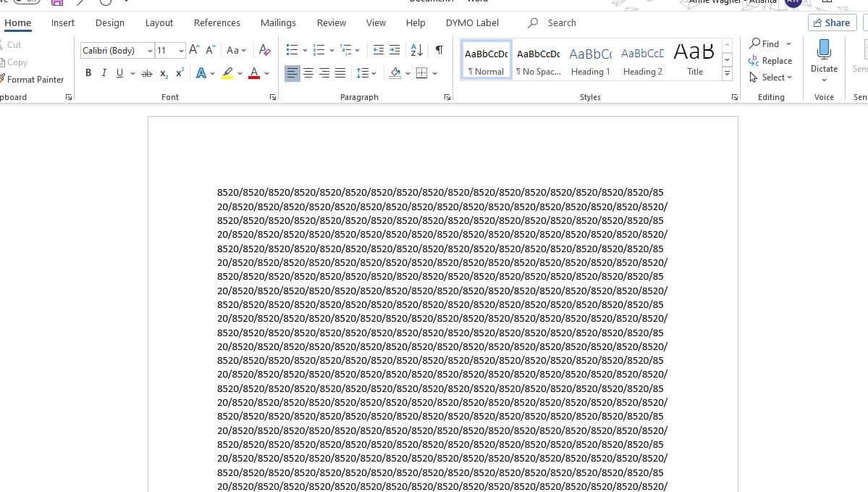Click the Dictate microphone icon
This screenshot has width=868, height=492.
824,50
